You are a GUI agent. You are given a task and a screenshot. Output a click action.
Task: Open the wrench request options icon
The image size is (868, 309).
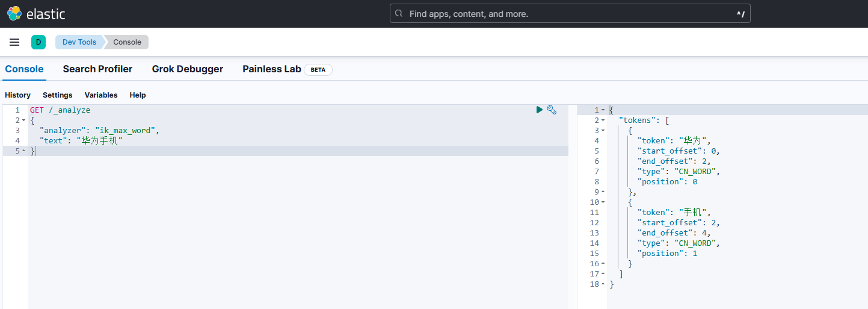(552, 110)
